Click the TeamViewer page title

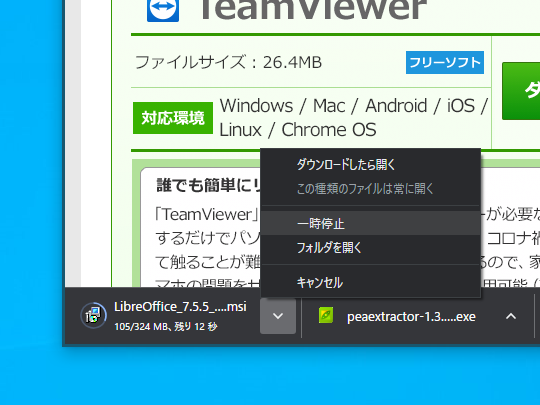point(313,9)
